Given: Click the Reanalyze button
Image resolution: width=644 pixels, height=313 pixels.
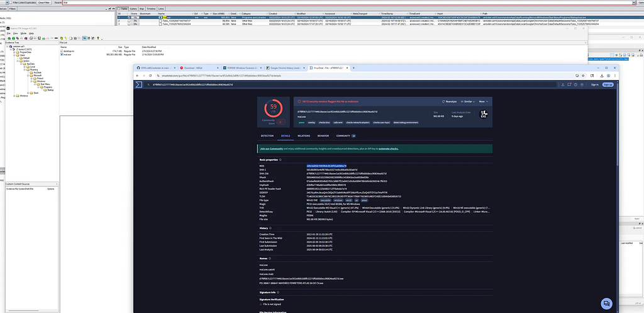Looking at the screenshot, I should [x=449, y=101].
